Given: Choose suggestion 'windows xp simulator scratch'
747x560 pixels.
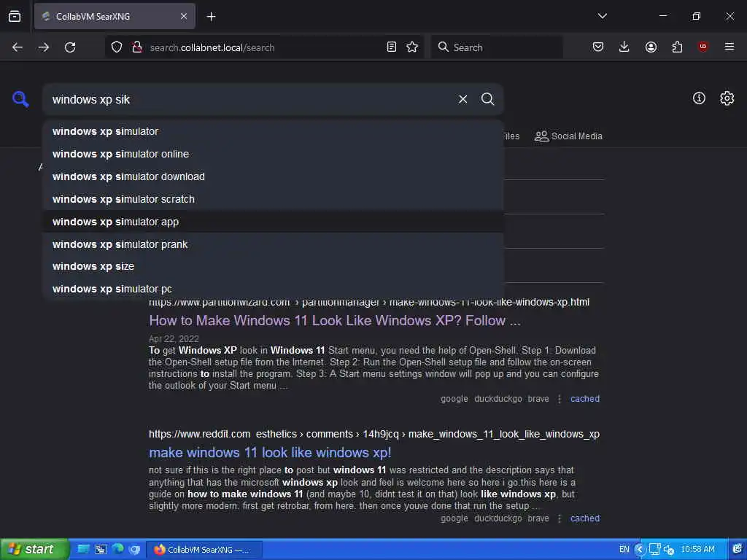Looking at the screenshot, I should coord(274,199).
